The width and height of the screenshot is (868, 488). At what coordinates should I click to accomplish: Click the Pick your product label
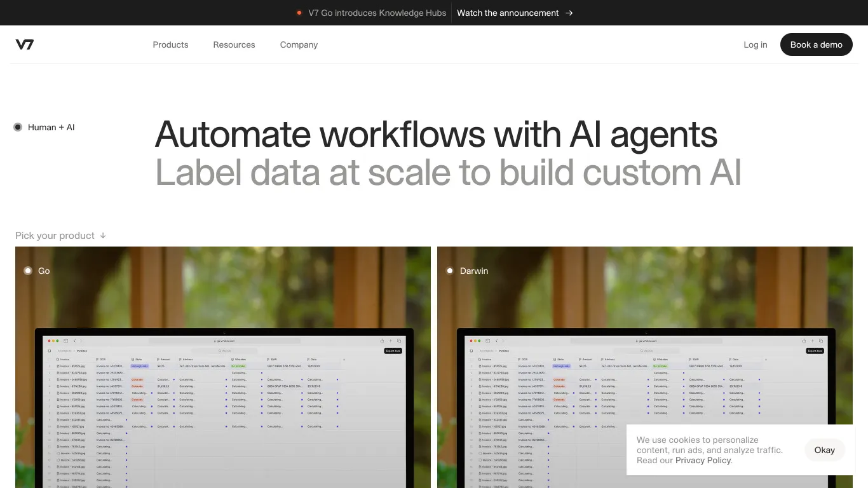(x=55, y=236)
